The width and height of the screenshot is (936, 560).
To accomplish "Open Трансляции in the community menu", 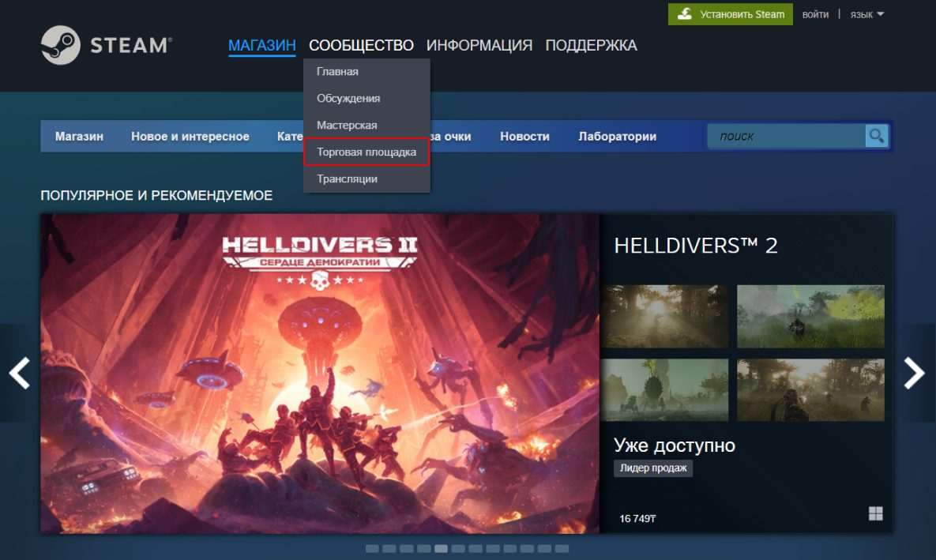I will tap(347, 179).
